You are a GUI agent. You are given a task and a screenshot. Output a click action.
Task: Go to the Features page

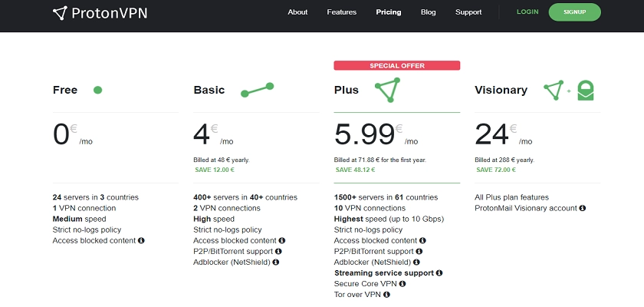click(342, 12)
